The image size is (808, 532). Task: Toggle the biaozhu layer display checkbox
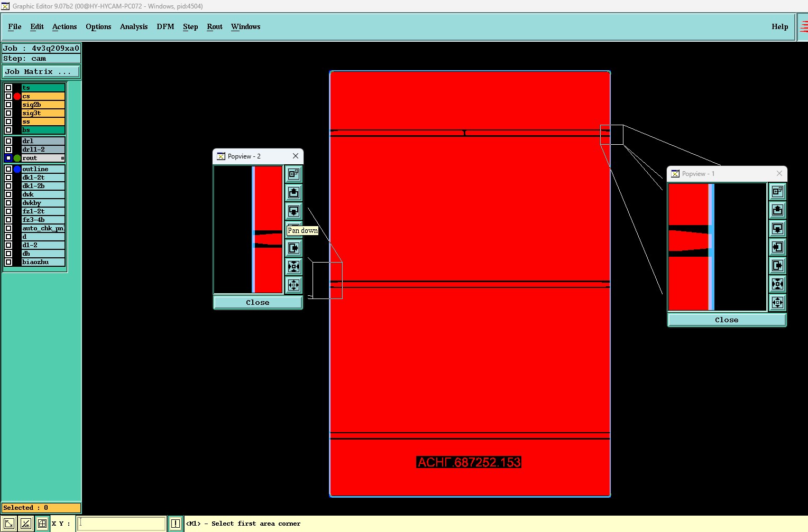click(8, 262)
